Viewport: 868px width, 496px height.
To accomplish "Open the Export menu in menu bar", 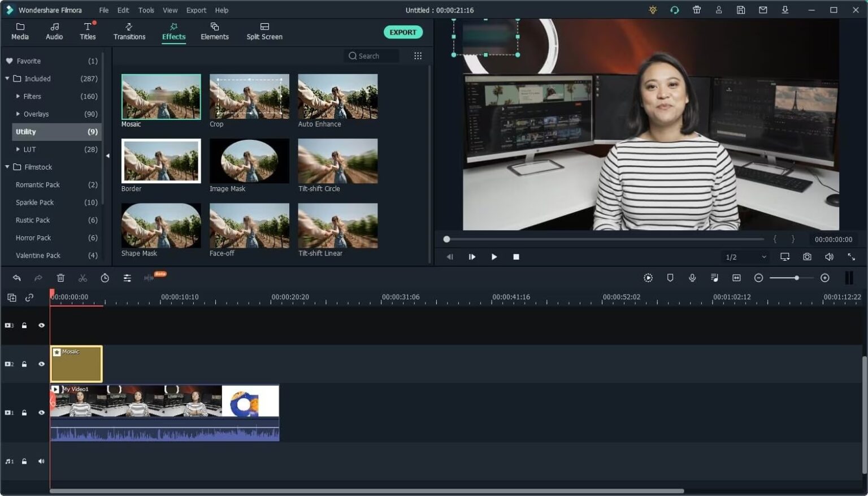I will coord(196,10).
